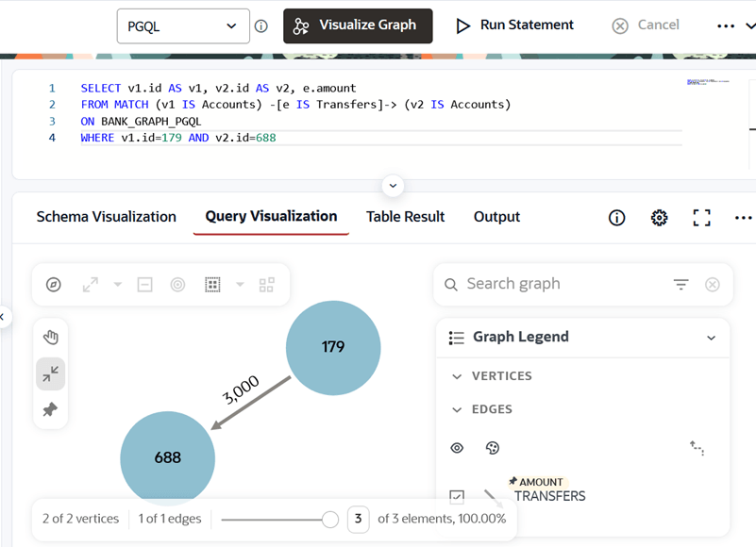Select vertex 179 in graph
The height and width of the screenshot is (547, 756).
[333, 348]
